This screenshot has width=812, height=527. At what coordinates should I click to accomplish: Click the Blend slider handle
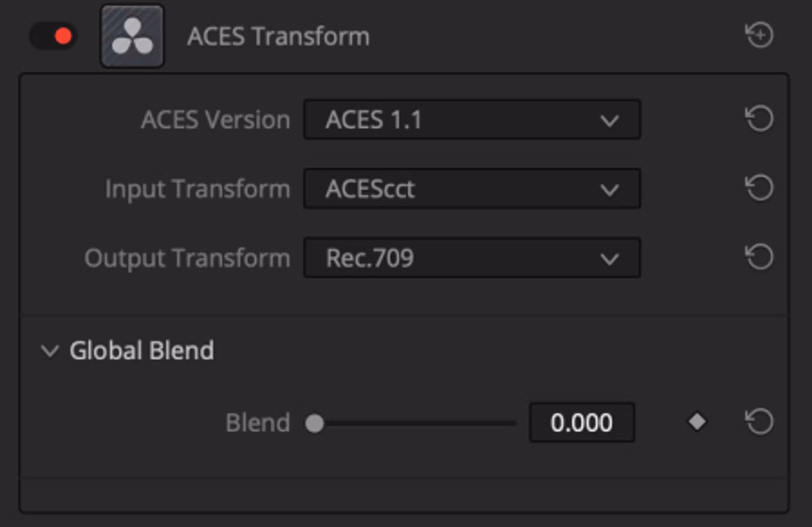(315, 423)
